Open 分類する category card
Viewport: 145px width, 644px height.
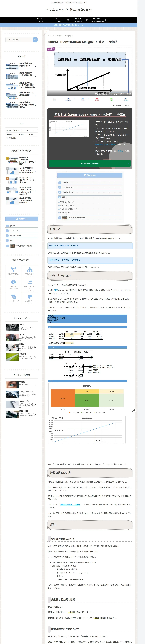(22, 357)
